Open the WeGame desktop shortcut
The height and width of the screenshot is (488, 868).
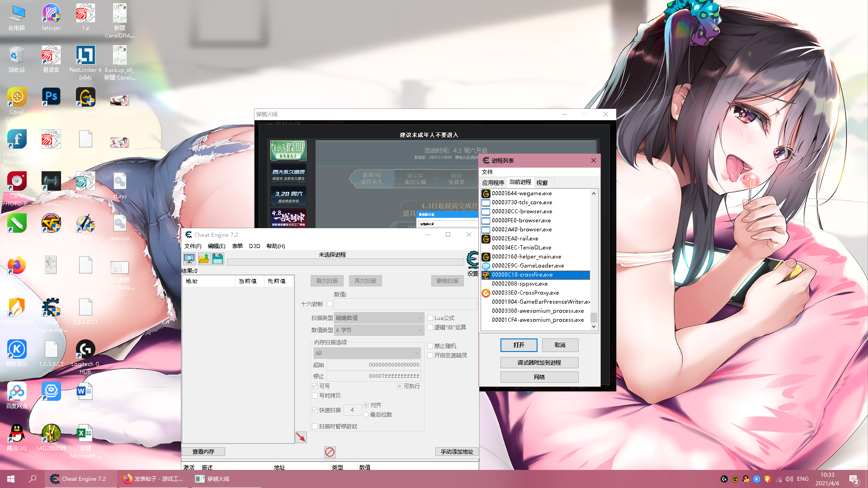coord(85,101)
